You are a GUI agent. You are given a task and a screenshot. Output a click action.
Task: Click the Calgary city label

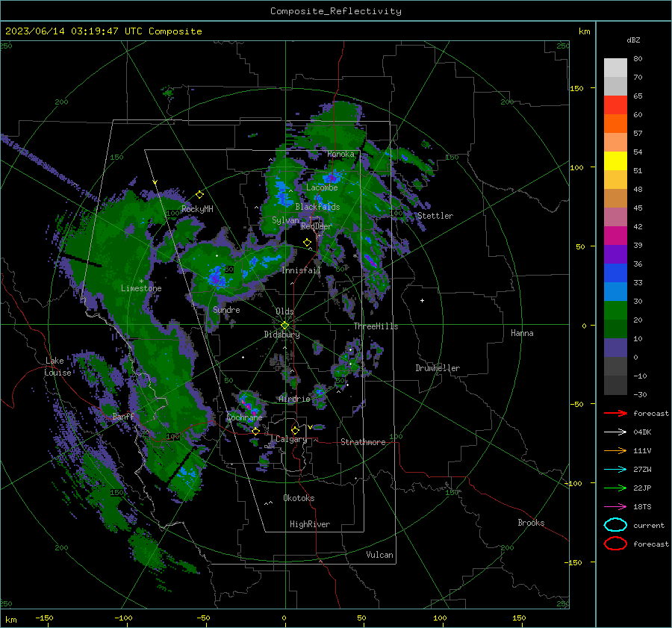291,439
